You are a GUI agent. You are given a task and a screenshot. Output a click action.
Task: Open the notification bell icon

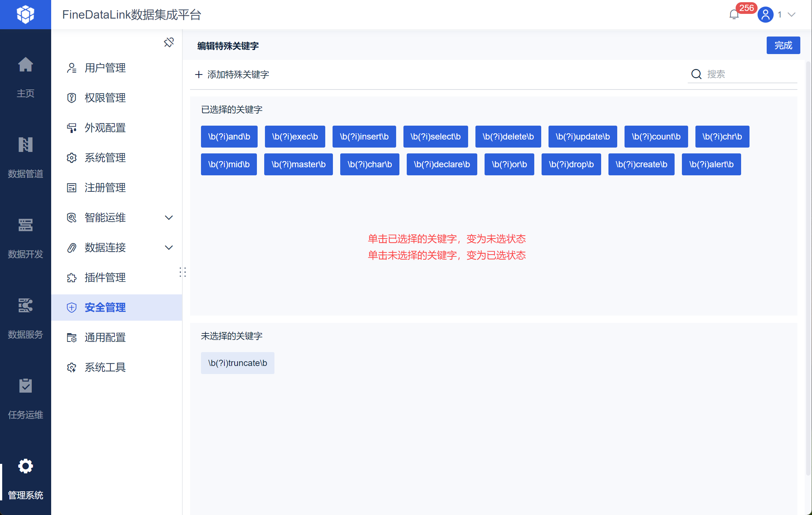point(734,15)
